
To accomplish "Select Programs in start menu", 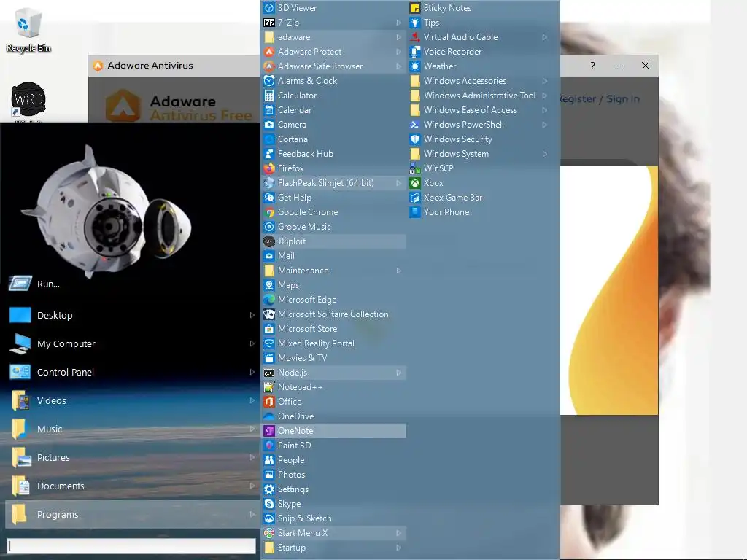I will 133,514.
